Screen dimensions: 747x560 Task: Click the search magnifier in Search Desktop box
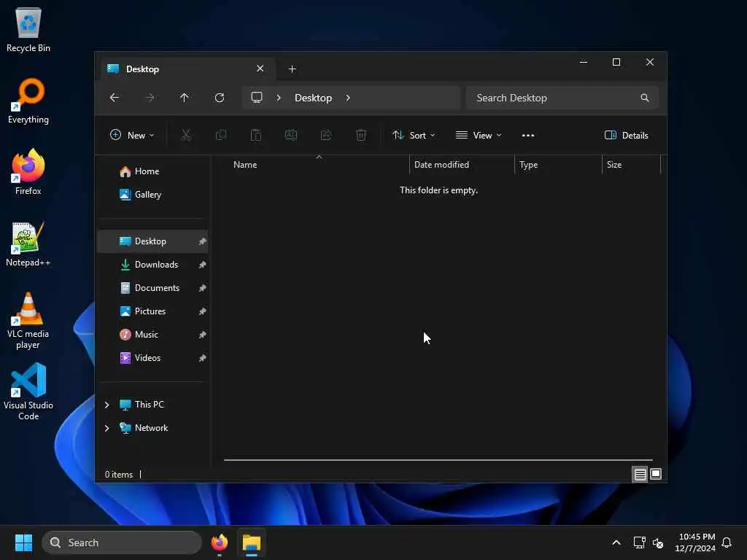pos(645,98)
